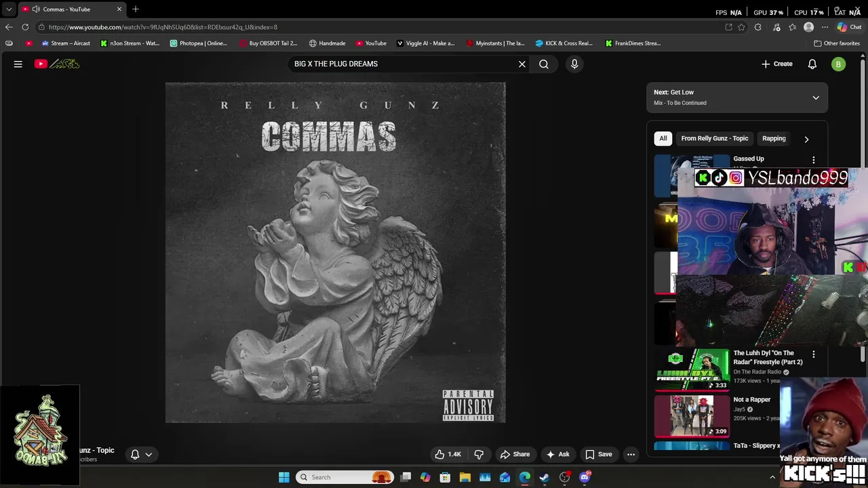Open The Luhh Dyl "On The Radar" Freestyle title
The width and height of the screenshot is (868, 488).
pos(768,357)
